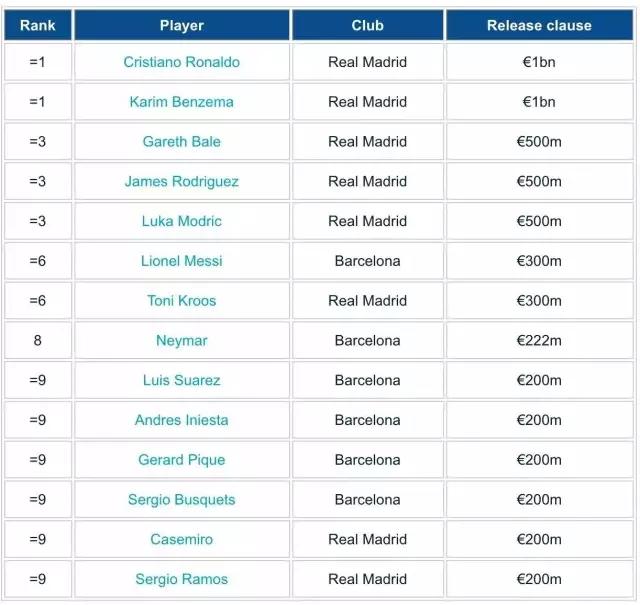
Task: Open the Lionel Messi link
Action: click(181, 261)
